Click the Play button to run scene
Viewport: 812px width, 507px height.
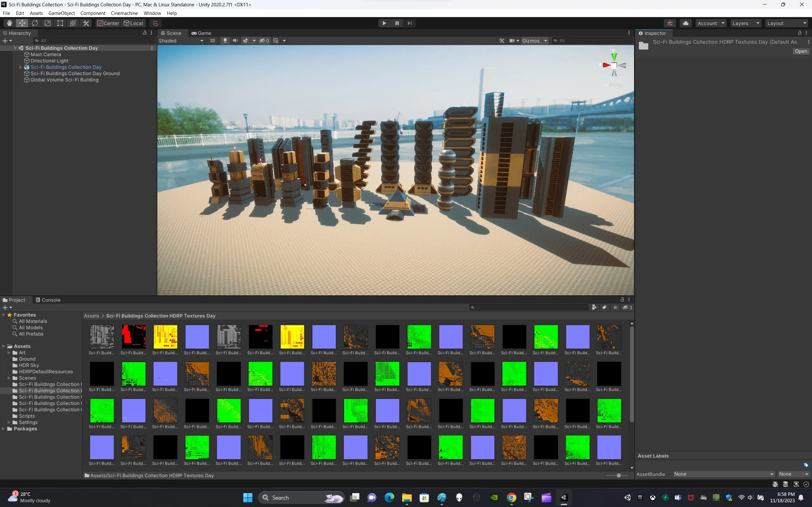383,23
